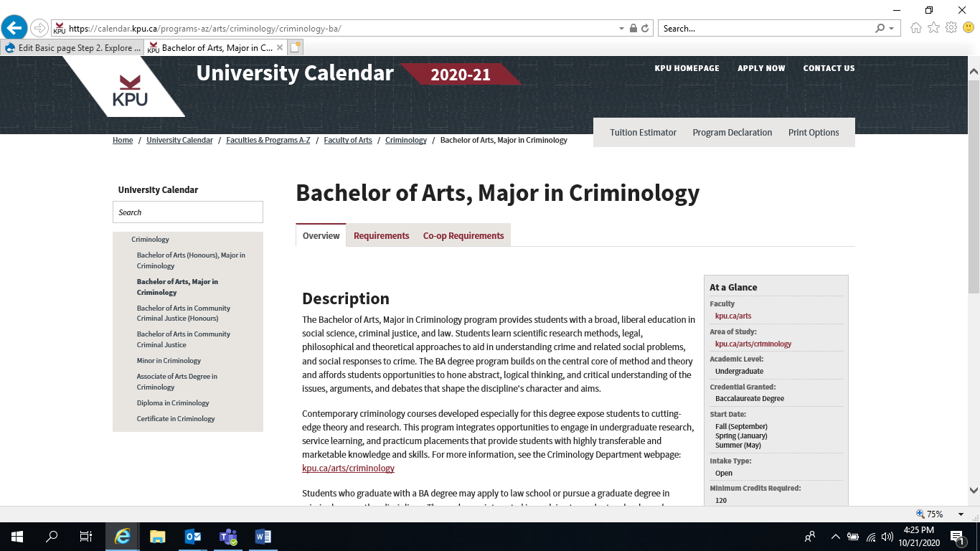Click the browser Back arrow
Viewport: 980px width, 551px height.
[x=14, y=27]
